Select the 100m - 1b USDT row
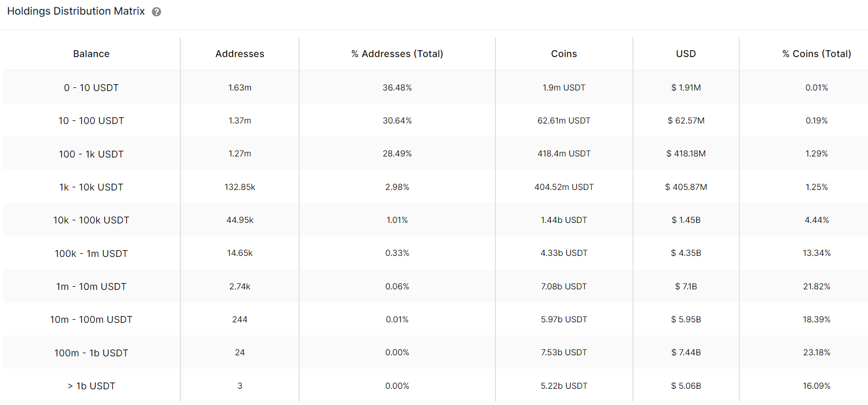The image size is (868, 405). pos(435,353)
